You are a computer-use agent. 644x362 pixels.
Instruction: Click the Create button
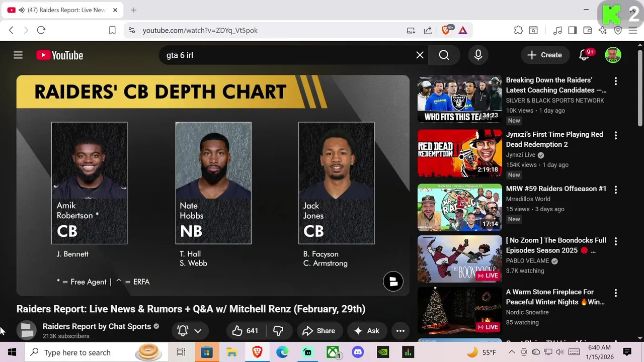[x=544, y=55]
